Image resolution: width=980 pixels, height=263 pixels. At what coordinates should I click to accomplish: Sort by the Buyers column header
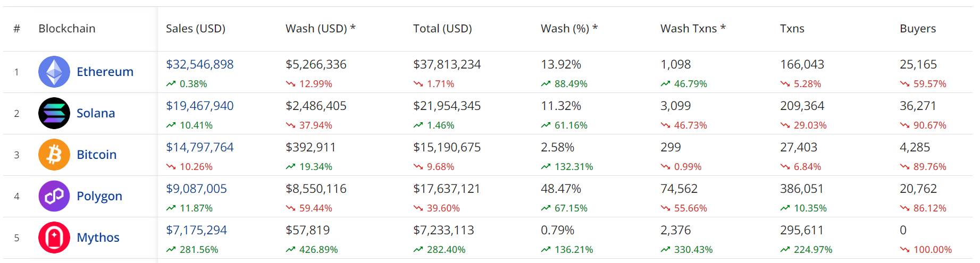point(918,29)
